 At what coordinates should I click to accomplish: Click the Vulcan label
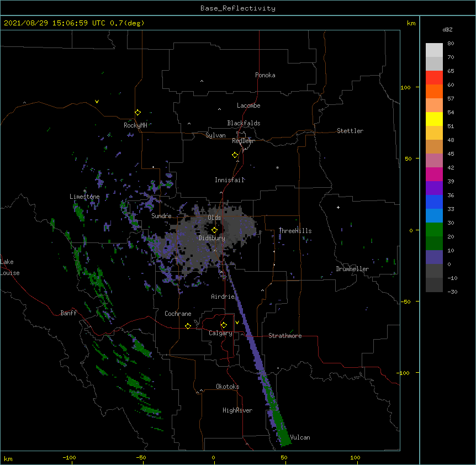click(x=300, y=437)
